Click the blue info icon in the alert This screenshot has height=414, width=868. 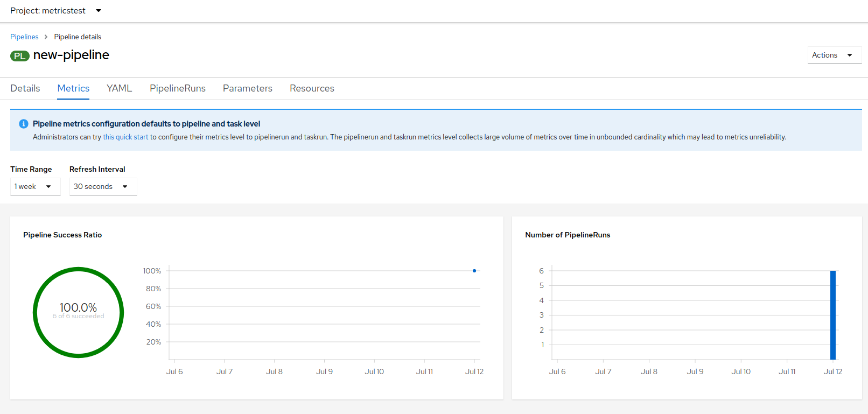click(x=24, y=124)
